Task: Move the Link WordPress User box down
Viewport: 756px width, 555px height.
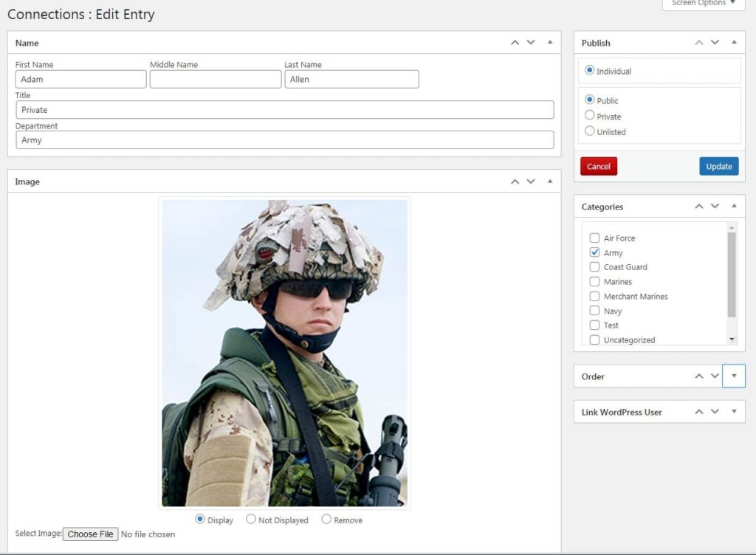Action: click(x=714, y=412)
